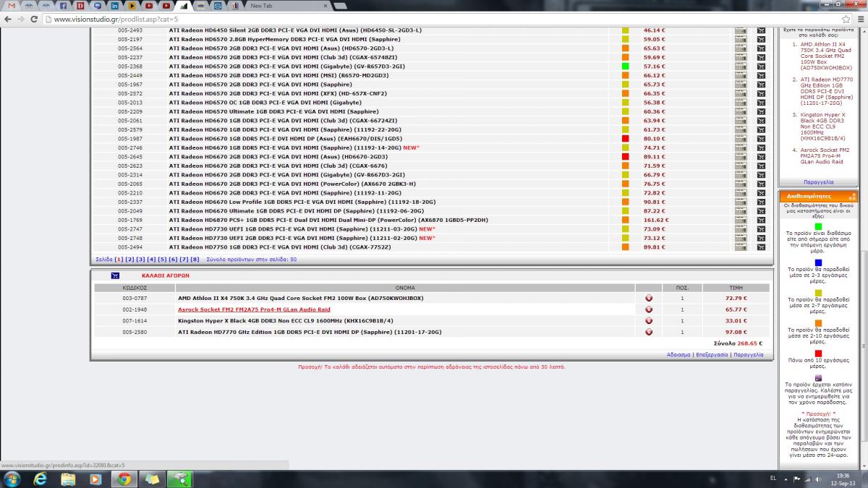Remove Kingston Hyper X Black from basket
Viewport: 868px width, 488px height.
(649, 320)
